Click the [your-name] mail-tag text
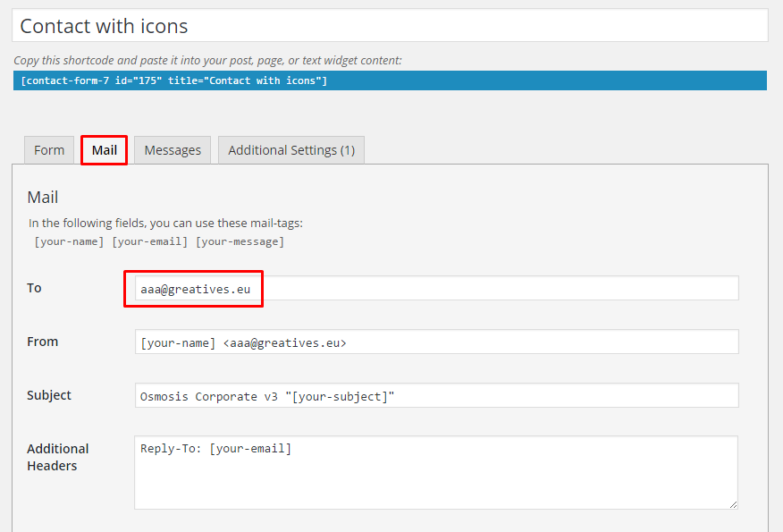 pyautogui.click(x=69, y=241)
